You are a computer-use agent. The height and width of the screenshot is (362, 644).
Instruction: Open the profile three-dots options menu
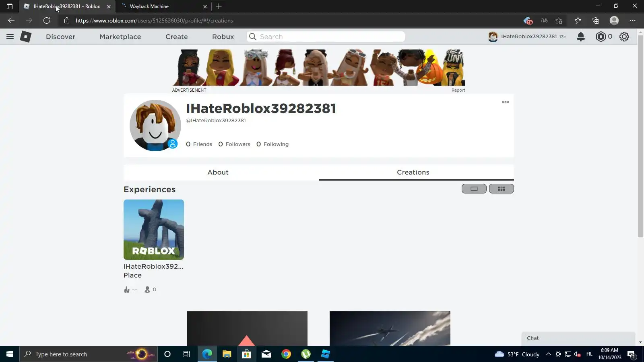click(x=506, y=102)
